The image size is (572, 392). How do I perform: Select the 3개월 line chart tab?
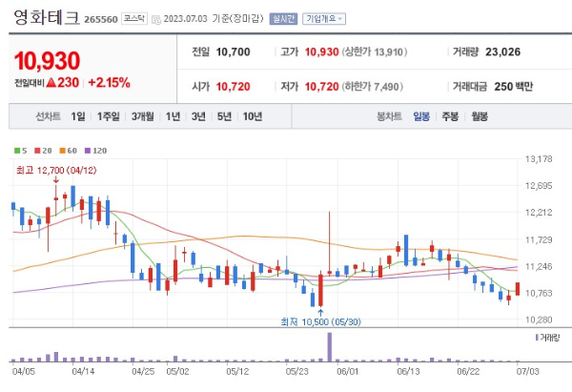(x=143, y=116)
